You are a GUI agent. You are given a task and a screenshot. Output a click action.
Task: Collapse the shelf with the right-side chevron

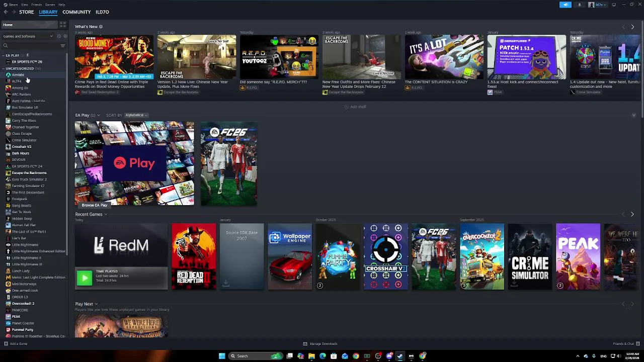pyautogui.click(x=633, y=115)
